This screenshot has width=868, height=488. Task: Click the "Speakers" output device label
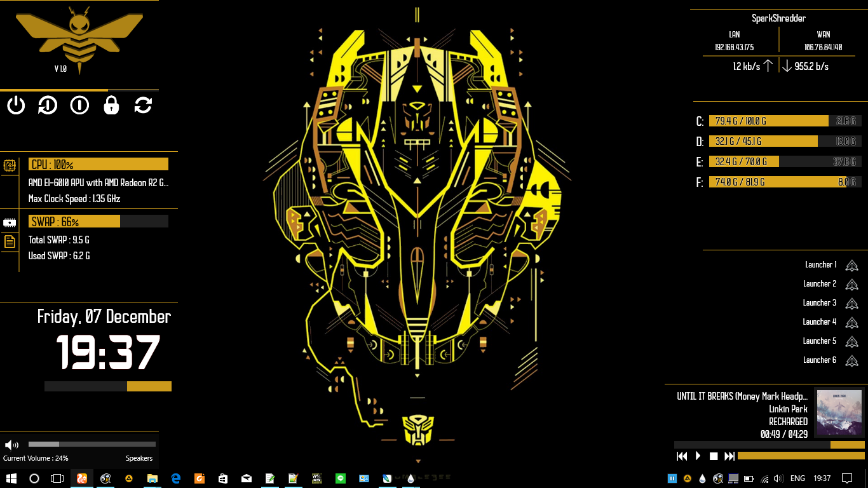(139, 458)
